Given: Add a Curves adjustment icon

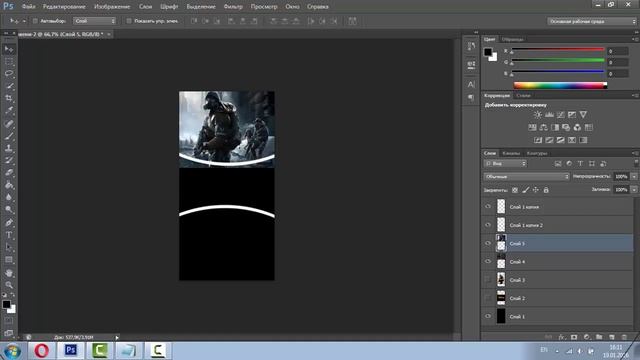Looking at the screenshot, I should pyautogui.click(x=560, y=115).
